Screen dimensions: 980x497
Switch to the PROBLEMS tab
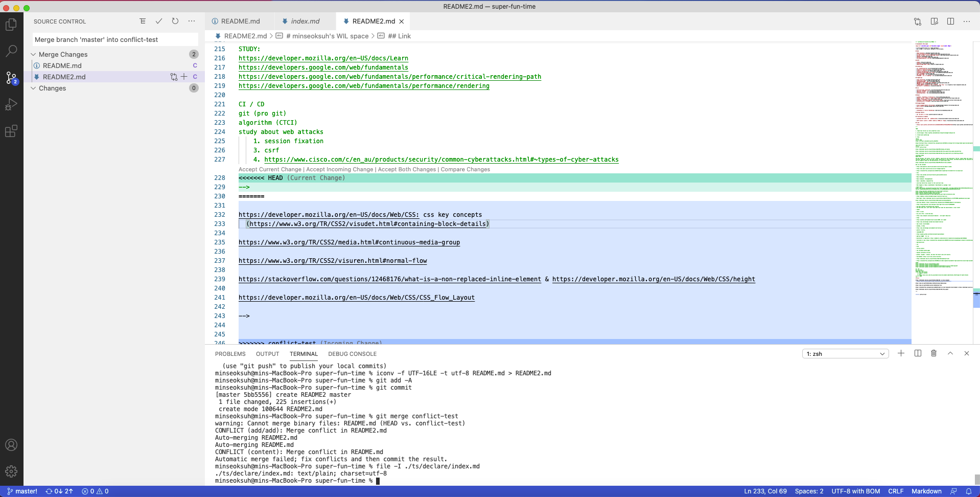(230, 354)
